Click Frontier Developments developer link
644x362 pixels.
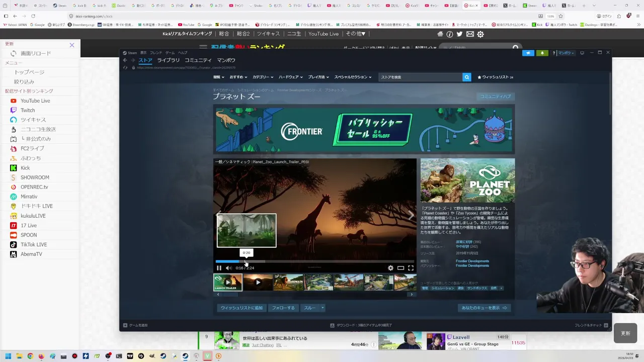coord(472,261)
